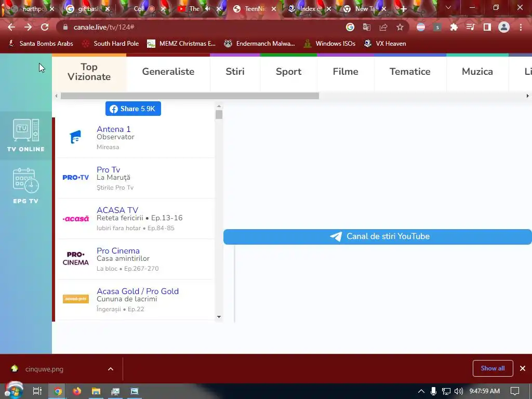Click the Acasa channel logo
Viewport: 532px width, 399px height.
pos(76,219)
